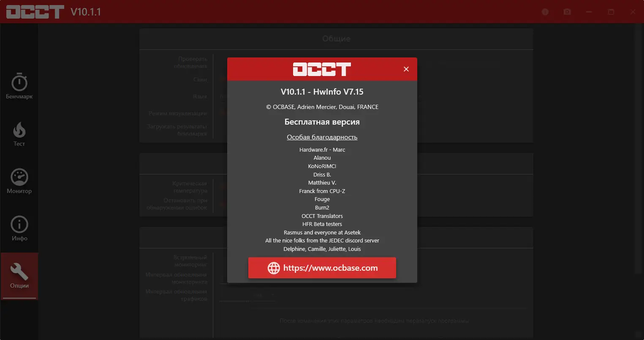Click the Alanou credit line
This screenshot has width=644, height=340.
coord(322,158)
